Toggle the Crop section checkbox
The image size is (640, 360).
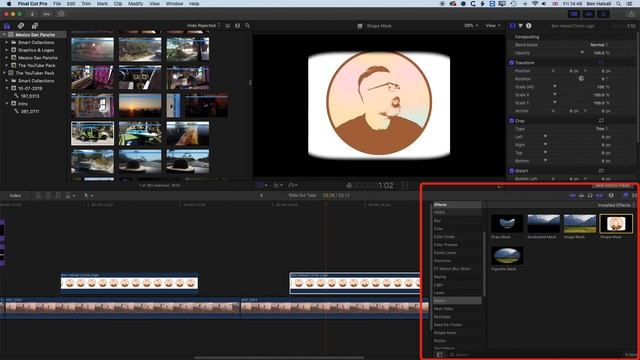pyautogui.click(x=511, y=120)
